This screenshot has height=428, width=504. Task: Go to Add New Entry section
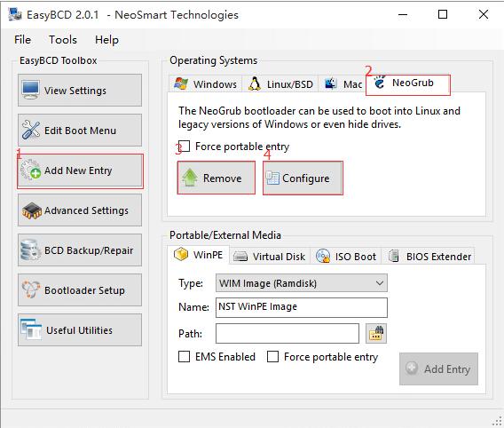(80, 170)
